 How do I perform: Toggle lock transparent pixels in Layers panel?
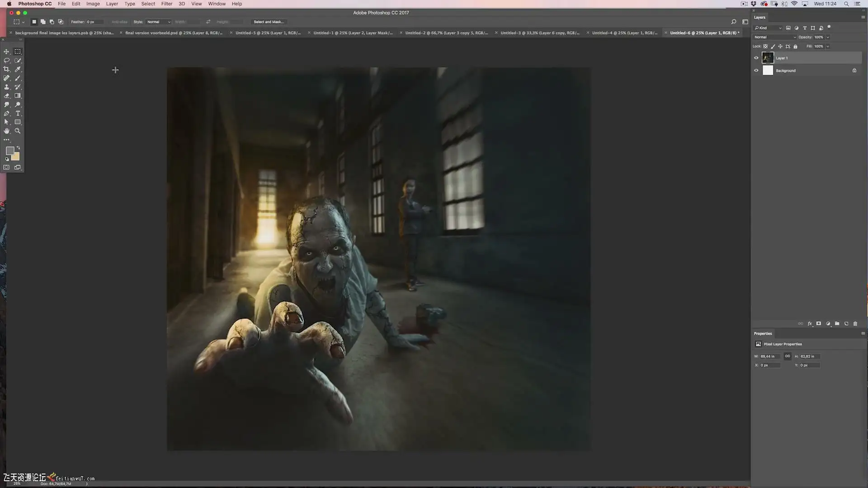765,46
